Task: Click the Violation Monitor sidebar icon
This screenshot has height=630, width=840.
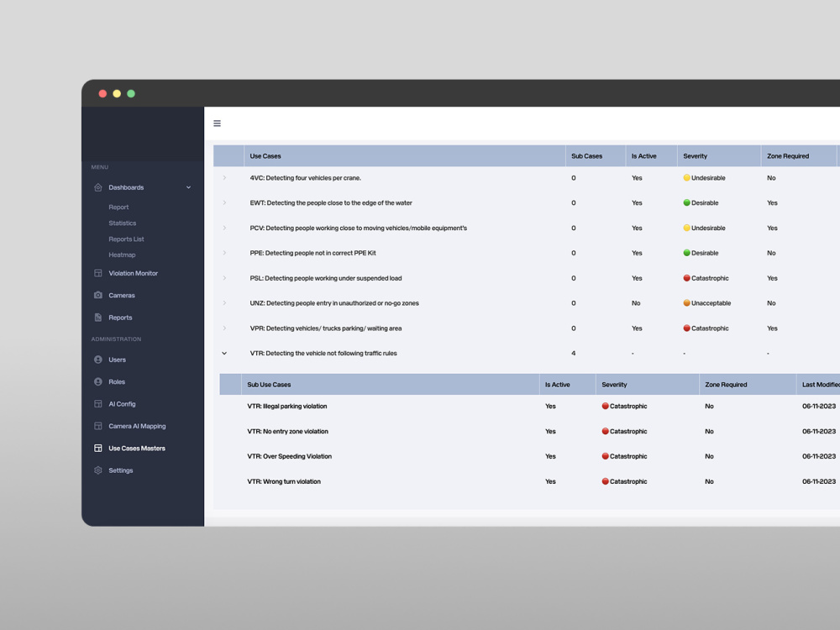Action: 98,273
